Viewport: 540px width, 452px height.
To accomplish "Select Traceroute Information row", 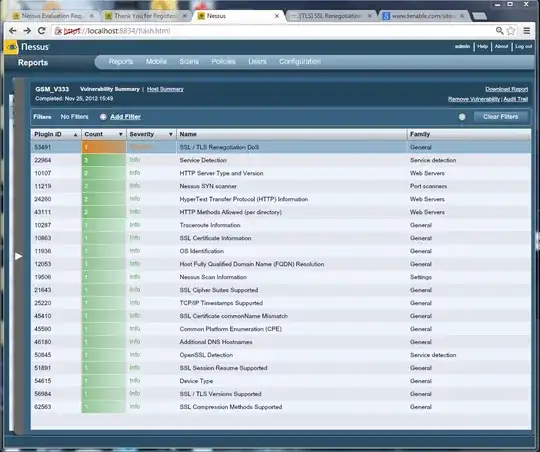I will coord(281,225).
